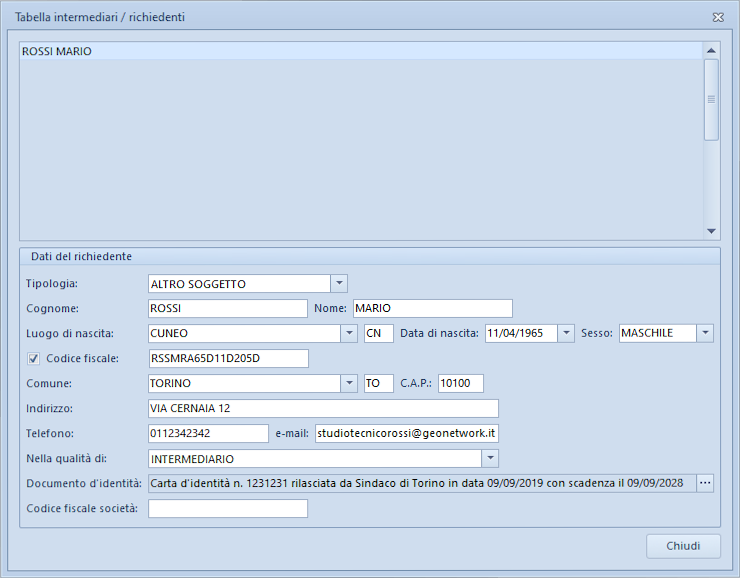
Task: Expand the Tipologia dropdown
Action: [339, 284]
